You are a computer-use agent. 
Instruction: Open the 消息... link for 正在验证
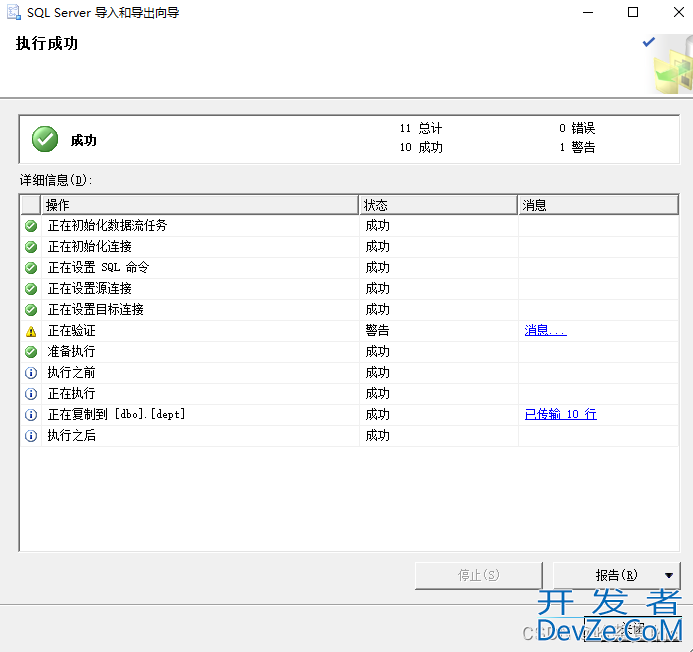(545, 330)
